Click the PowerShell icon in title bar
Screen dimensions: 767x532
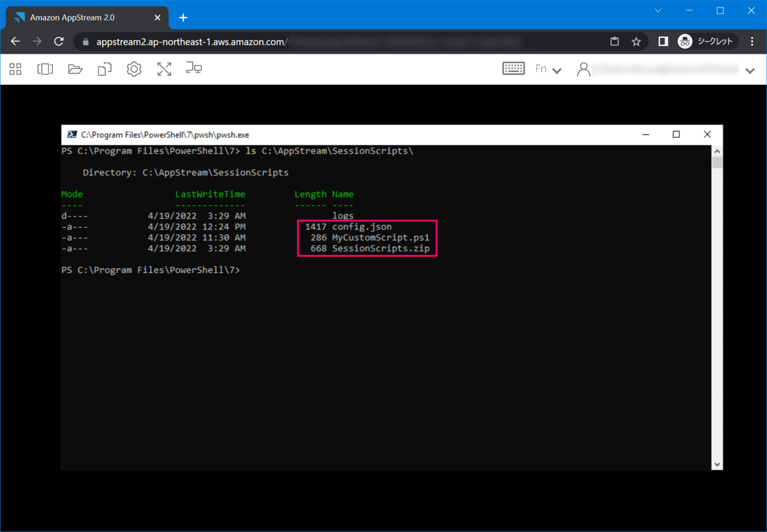point(72,134)
